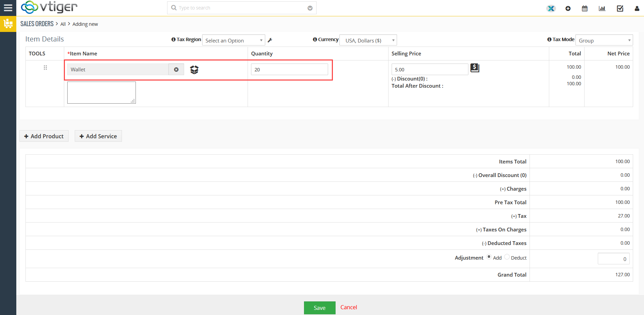
Task: Expand the global search options arrow
Action: [310, 8]
